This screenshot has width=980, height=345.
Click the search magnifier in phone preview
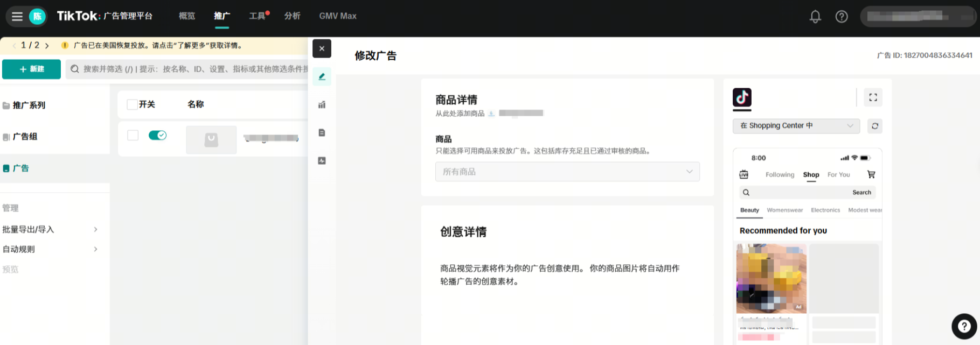click(746, 192)
